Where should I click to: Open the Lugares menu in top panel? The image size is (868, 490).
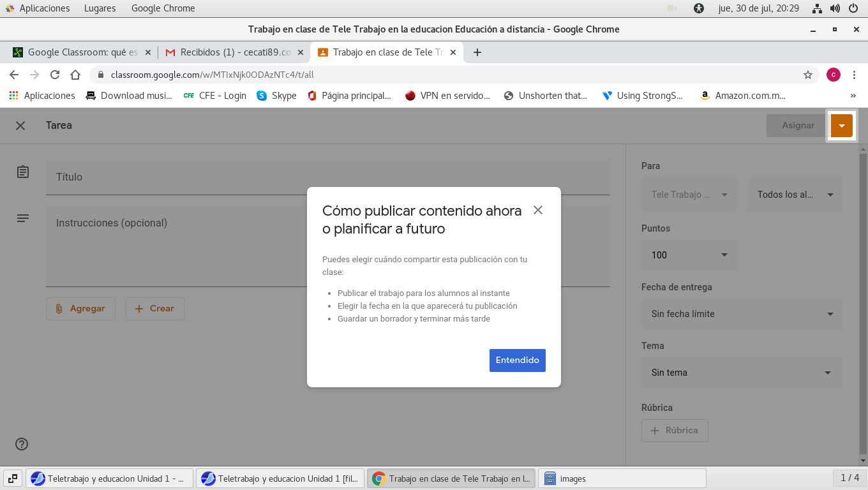(100, 8)
